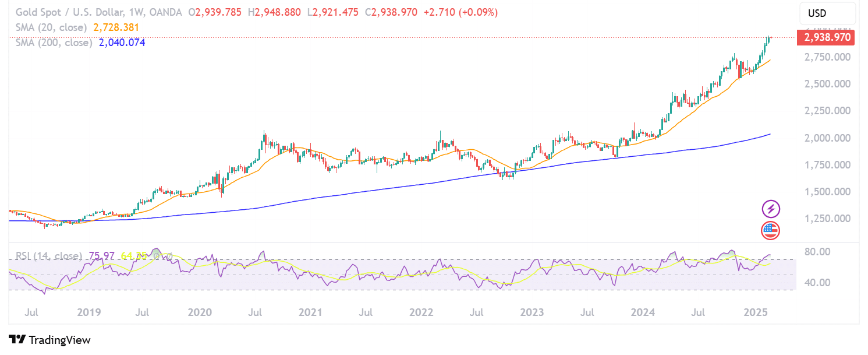This screenshot has height=355, width=868.
Task: Open the US flag economic events icon
Action: 771,230
